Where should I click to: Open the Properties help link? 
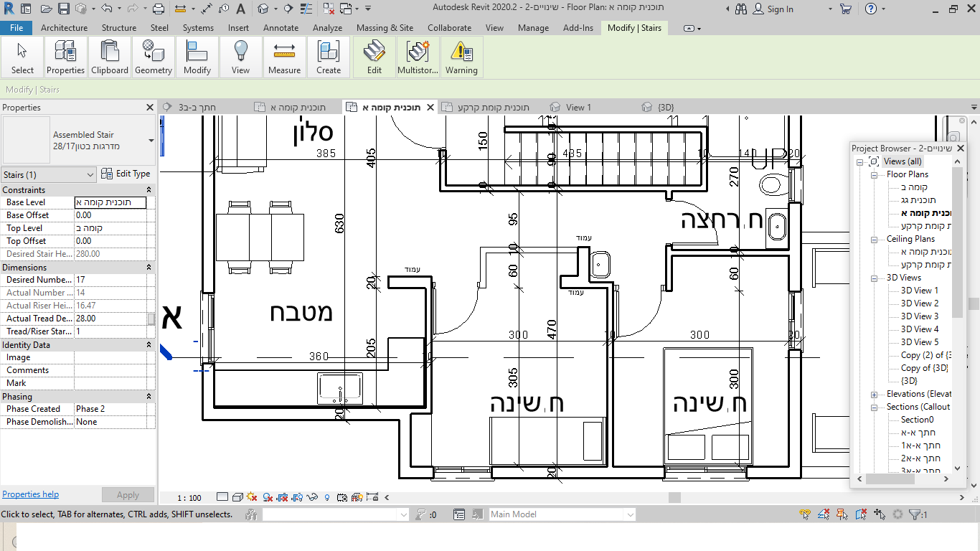pyautogui.click(x=31, y=494)
